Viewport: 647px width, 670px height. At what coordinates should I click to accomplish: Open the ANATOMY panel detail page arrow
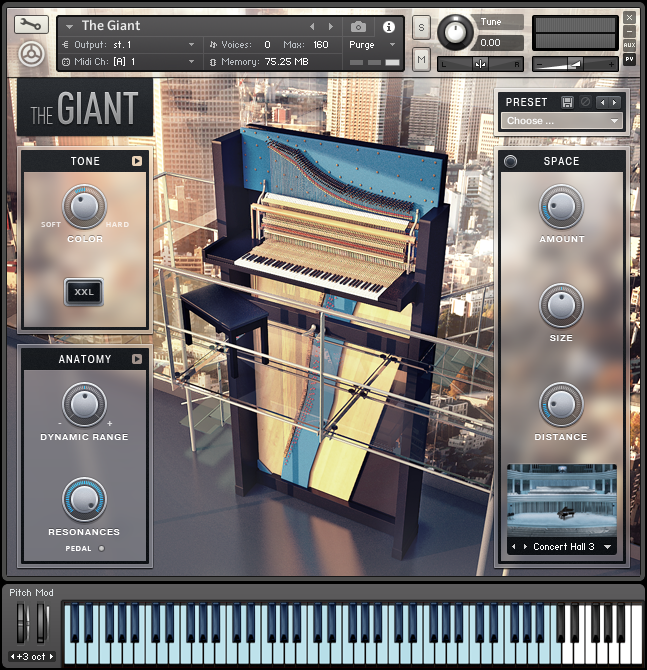137,359
